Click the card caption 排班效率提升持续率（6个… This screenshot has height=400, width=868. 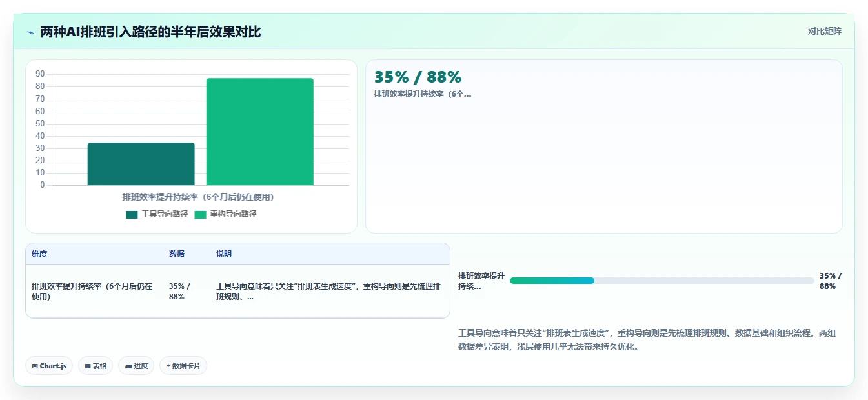(x=423, y=94)
